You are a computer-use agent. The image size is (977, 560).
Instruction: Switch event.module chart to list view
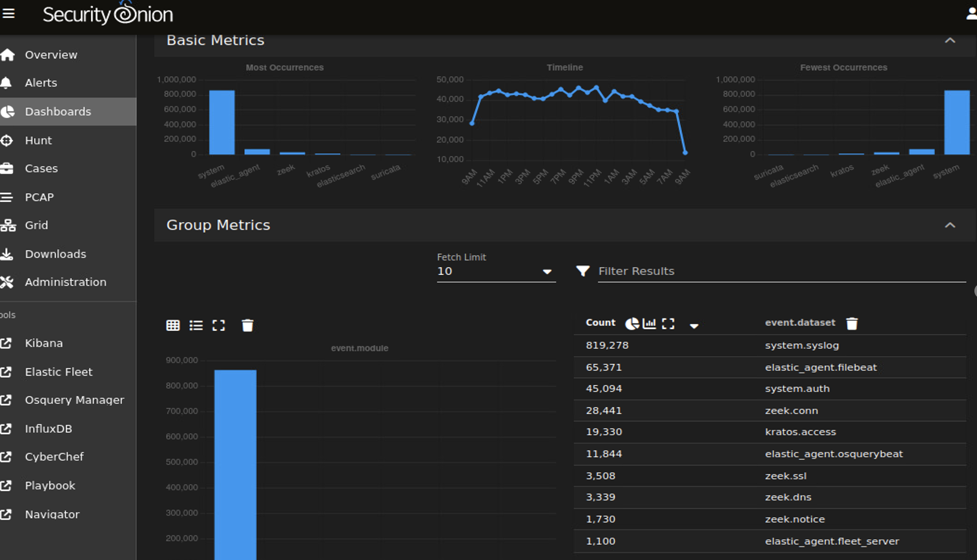[196, 325]
